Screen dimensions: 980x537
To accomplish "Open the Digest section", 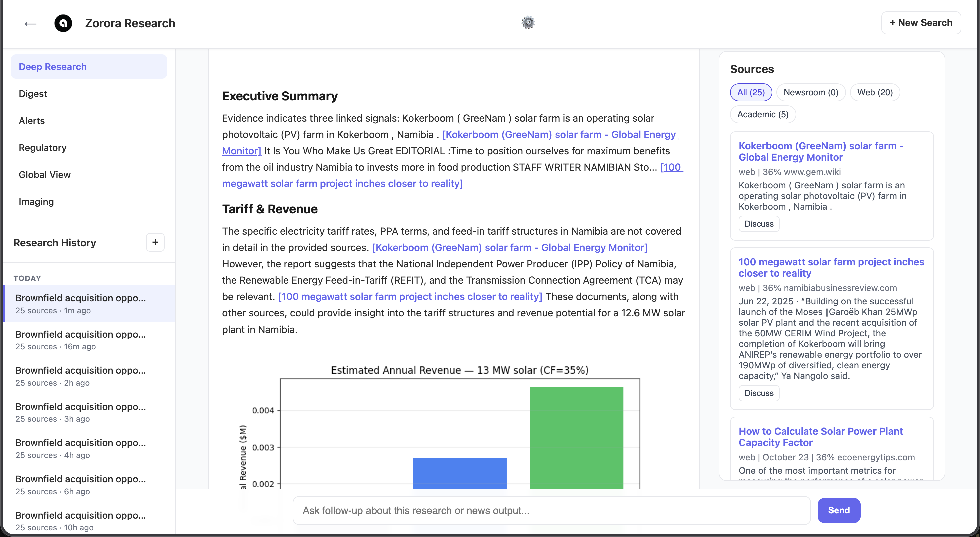I will click(x=33, y=94).
